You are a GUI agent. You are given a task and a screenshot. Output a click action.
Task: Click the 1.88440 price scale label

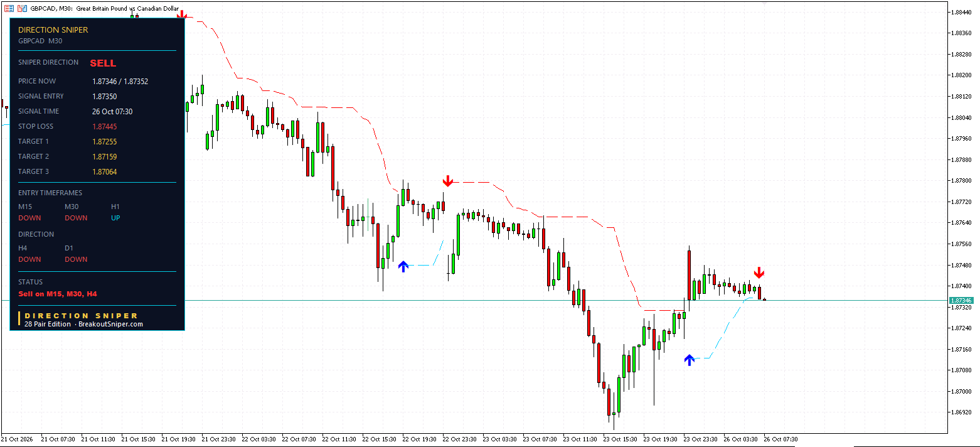pos(962,12)
